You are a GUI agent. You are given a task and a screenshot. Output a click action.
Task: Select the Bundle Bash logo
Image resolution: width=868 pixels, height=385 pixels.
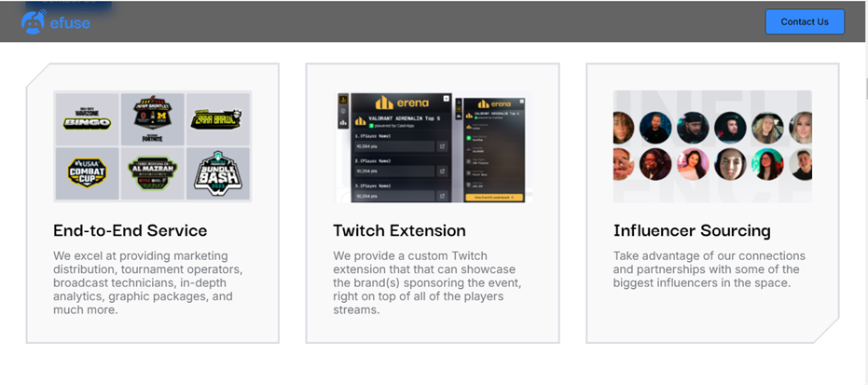point(217,173)
